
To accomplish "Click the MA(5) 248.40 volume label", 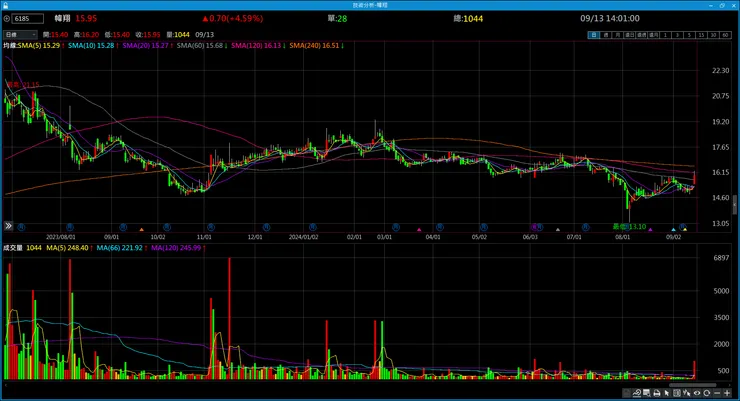I will [67, 248].
